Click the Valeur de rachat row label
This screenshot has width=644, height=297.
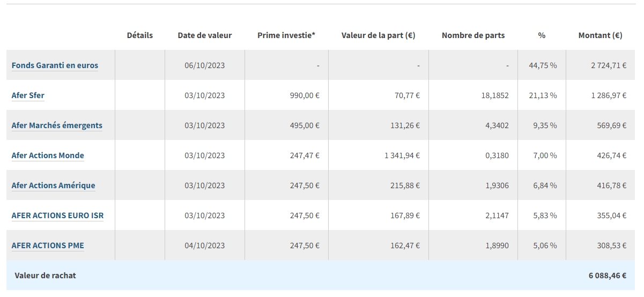coord(46,276)
